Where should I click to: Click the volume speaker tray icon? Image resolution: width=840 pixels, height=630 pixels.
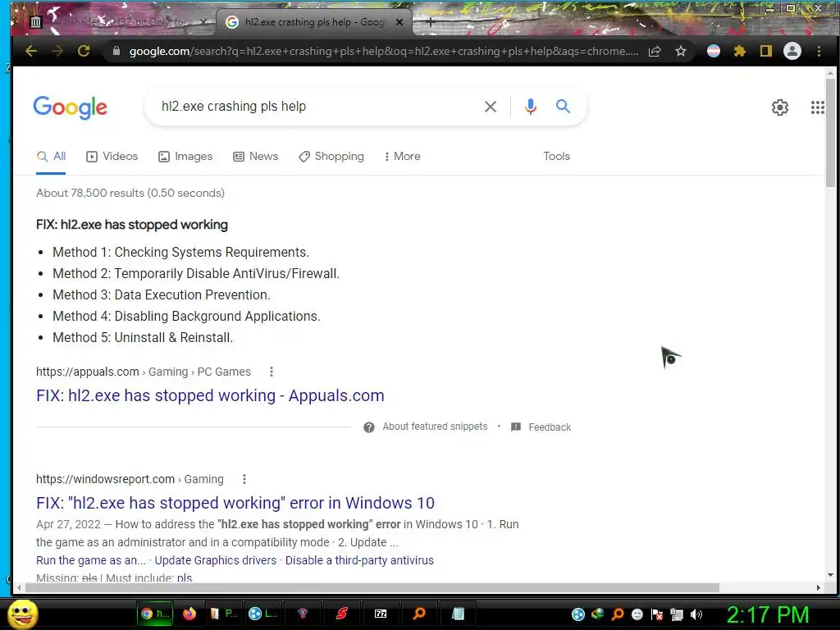[x=696, y=614]
